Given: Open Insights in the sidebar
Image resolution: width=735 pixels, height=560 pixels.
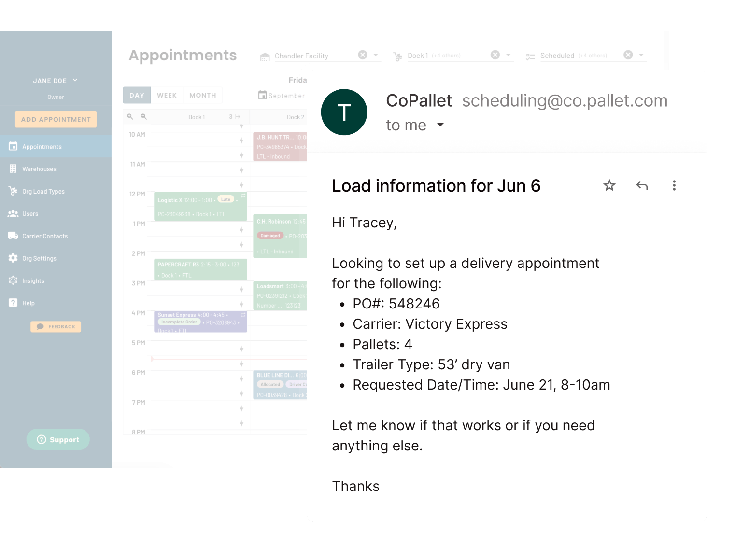Looking at the screenshot, I should [56, 280].
